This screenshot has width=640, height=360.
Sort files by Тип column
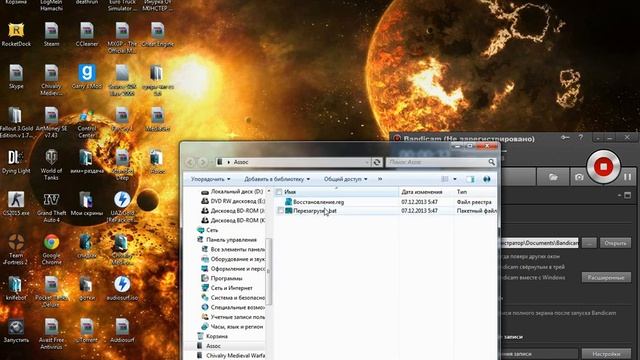click(462, 191)
